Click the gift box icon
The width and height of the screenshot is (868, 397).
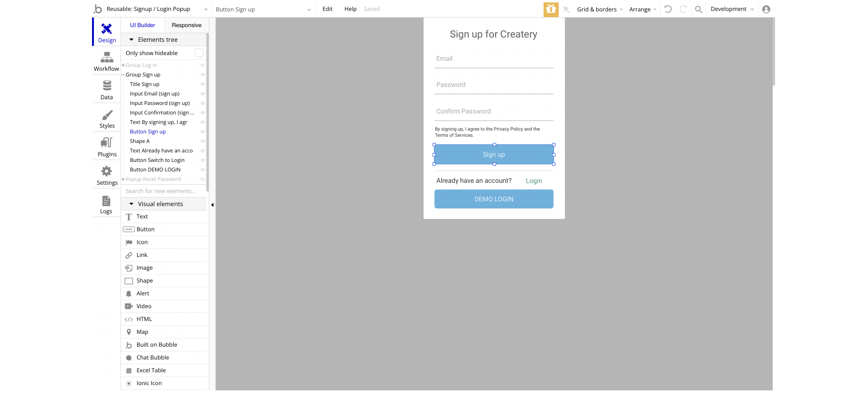[551, 9]
